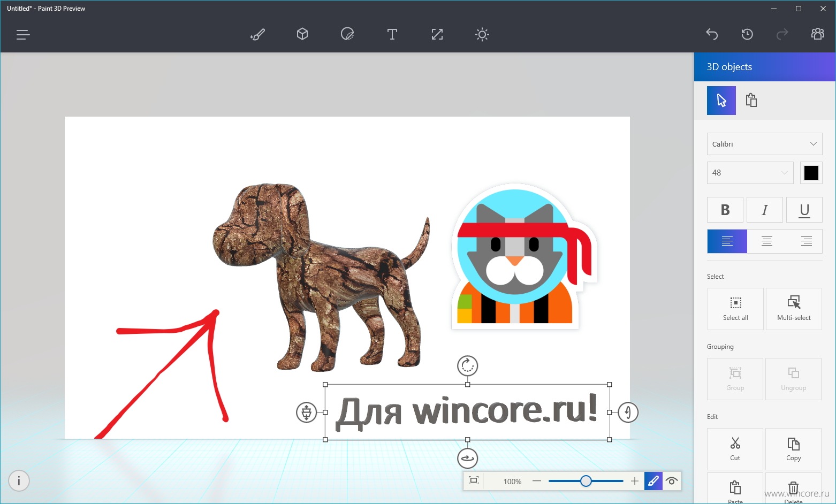This screenshot has width=836, height=504.
Task: Align text right
Action: pyautogui.click(x=806, y=241)
